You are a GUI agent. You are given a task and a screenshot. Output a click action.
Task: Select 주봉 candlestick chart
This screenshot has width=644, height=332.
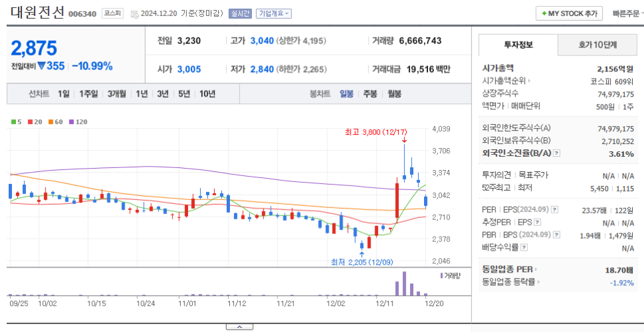(369, 94)
